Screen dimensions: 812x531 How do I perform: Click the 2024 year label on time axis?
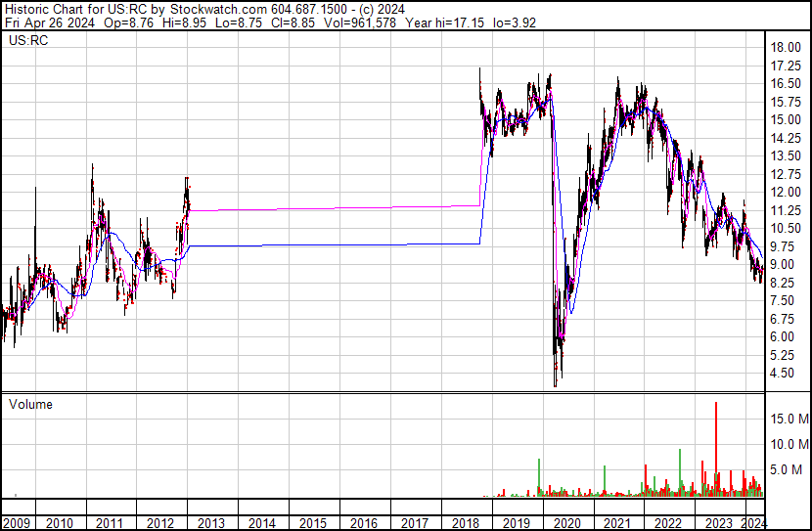pos(753,523)
